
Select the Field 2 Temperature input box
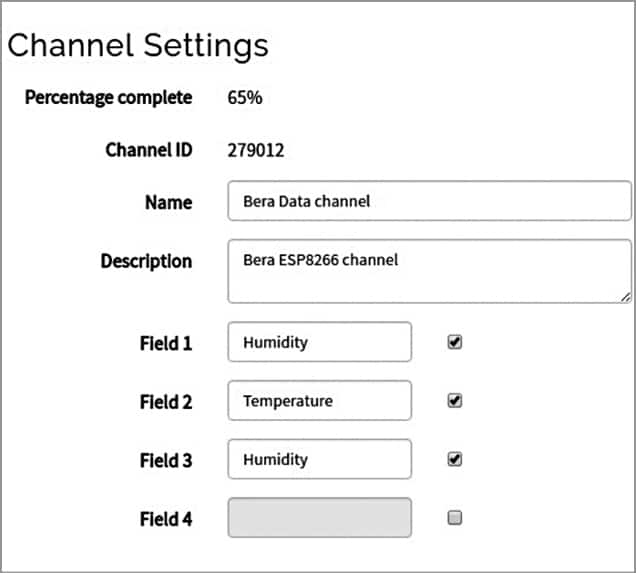pyautogui.click(x=319, y=401)
